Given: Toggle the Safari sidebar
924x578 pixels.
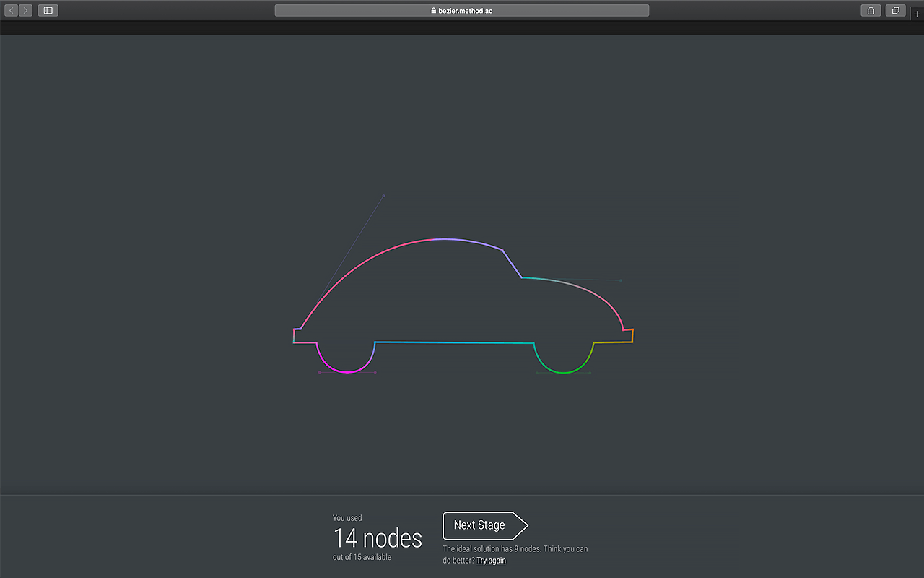Looking at the screenshot, I should coord(48,10).
